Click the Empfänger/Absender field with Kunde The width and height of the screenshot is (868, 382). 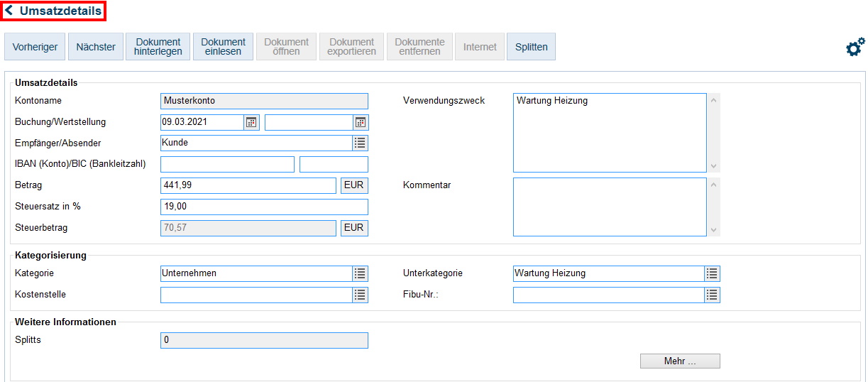(x=256, y=143)
